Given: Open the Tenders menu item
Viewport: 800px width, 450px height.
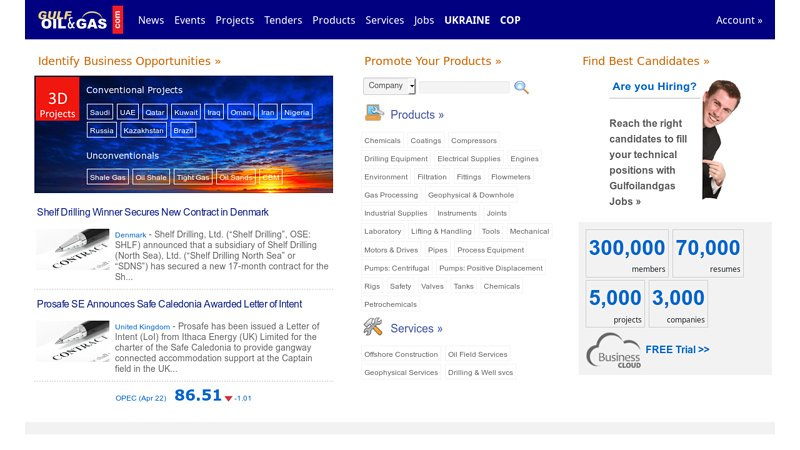Looking at the screenshot, I should click(283, 20).
